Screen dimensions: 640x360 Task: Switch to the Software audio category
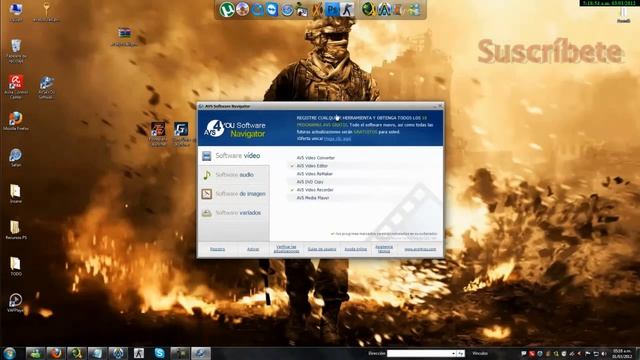point(233,175)
